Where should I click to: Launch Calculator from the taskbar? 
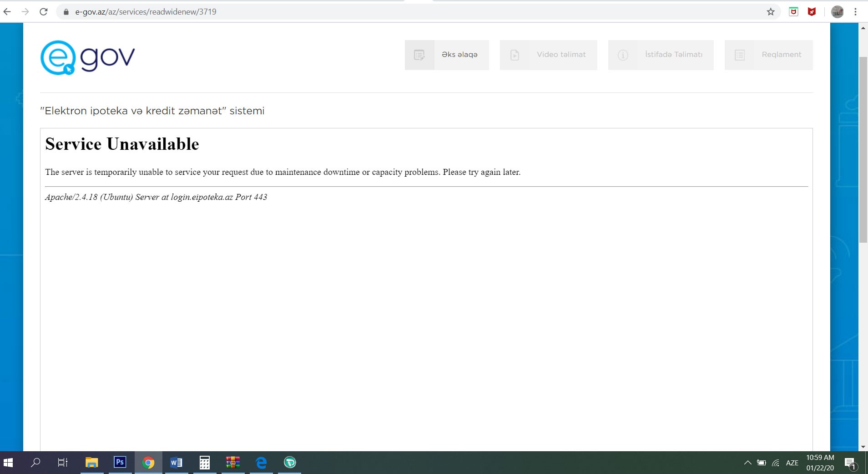pos(205,463)
